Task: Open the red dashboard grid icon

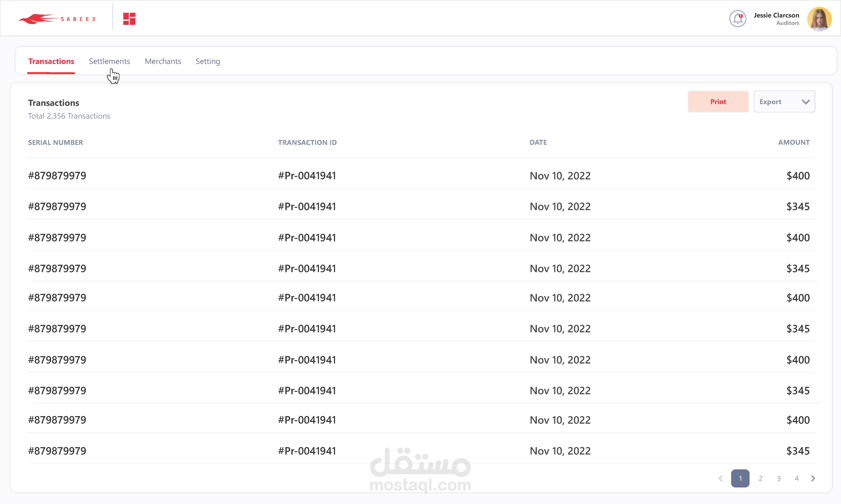Action: 129,19
